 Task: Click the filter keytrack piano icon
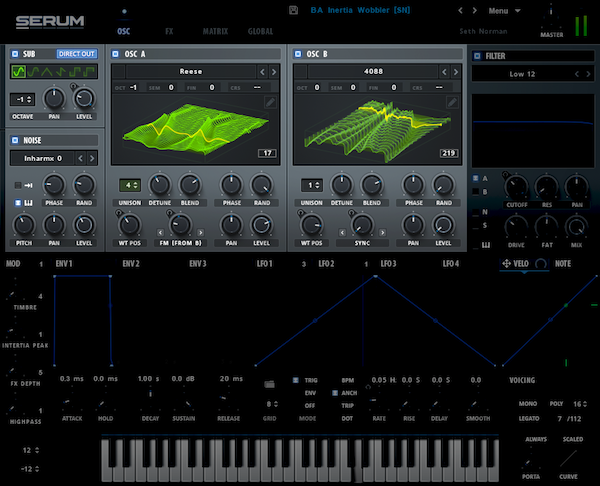[485, 245]
